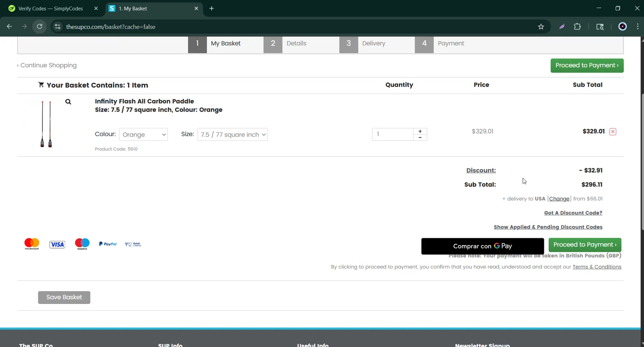This screenshot has width=644, height=347.
Task: Click the top Proceed to Payment button
Action: click(587, 65)
